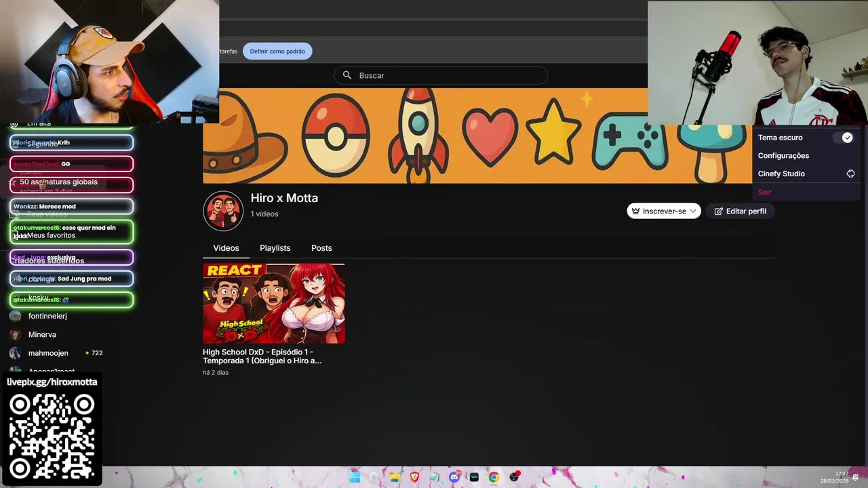Choose Sair to log out
This screenshot has height=488, width=868.
click(x=764, y=192)
